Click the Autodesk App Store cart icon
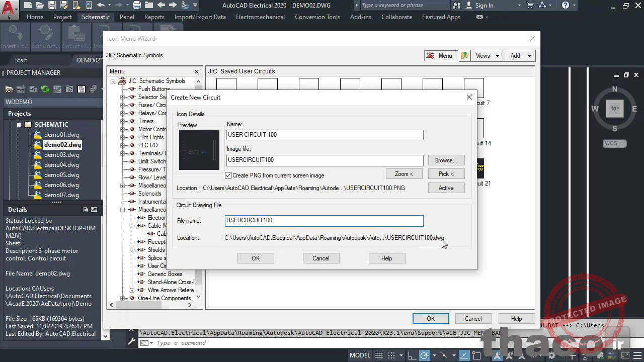644x362 pixels. (x=530, y=6)
